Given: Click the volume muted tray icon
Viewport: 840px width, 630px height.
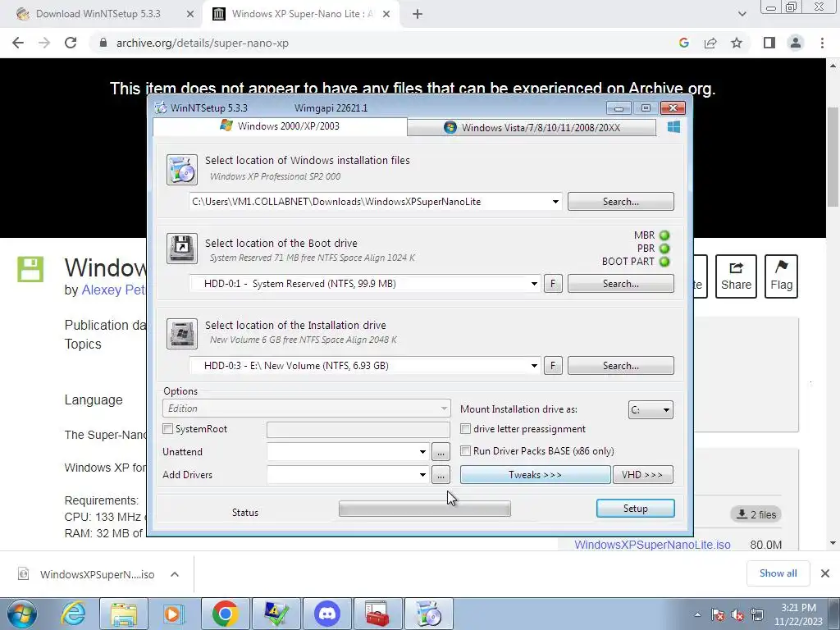Looking at the screenshot, I should point(737,614).
